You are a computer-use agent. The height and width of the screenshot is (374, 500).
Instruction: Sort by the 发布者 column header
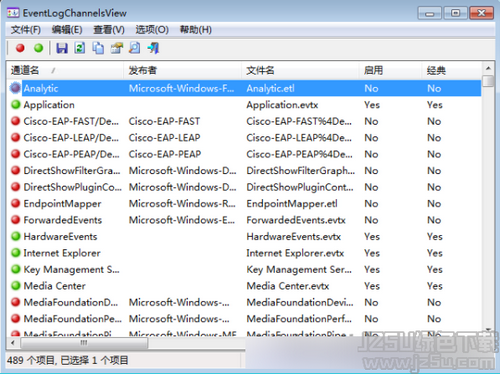point(182,70)
